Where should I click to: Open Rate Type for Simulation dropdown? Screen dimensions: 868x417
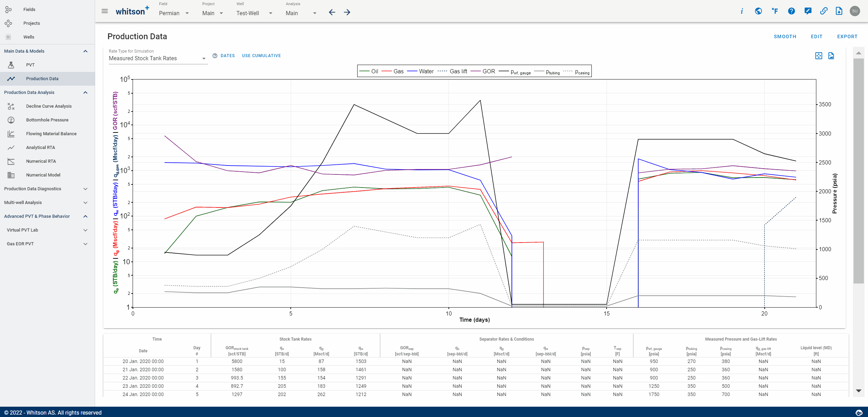point(158,58)
